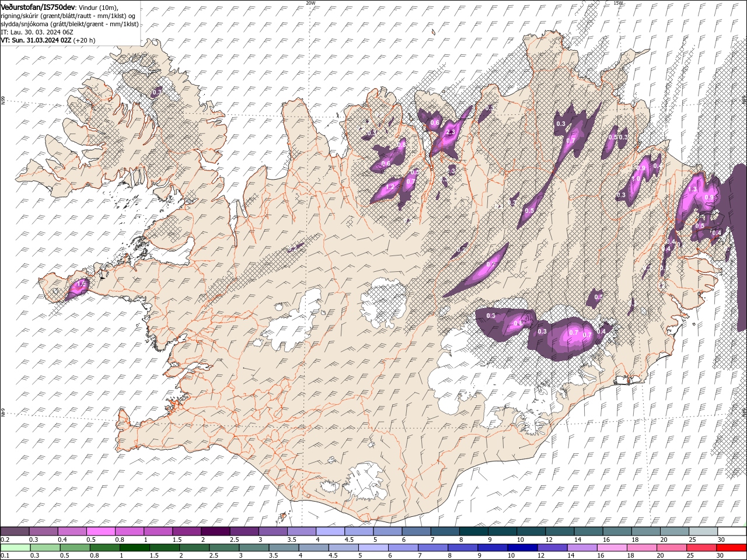This screenshot has height=560, width=747.
Task: Choose the light lavender 4 swatch, top legend row
Action: point(329,531)
